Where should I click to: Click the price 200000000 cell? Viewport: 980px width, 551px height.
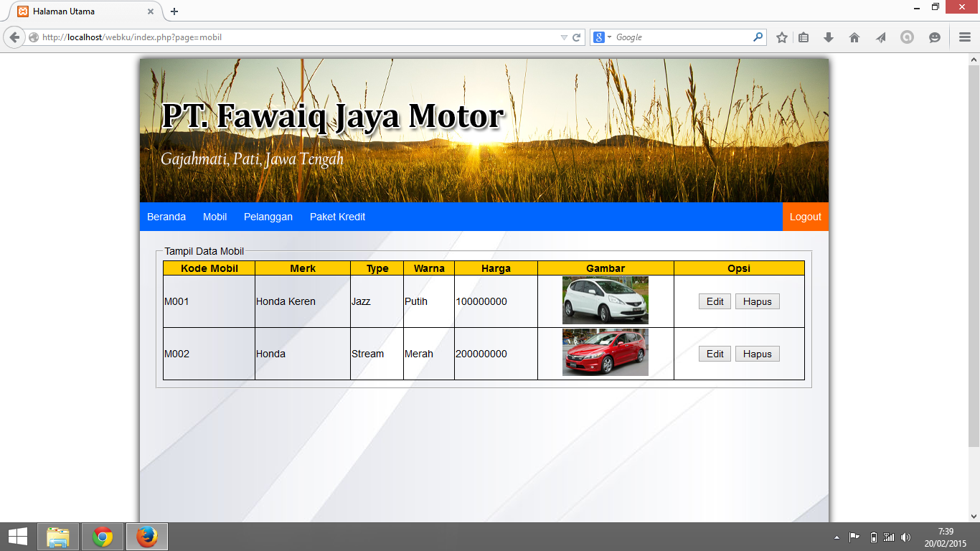click(496, 354)
